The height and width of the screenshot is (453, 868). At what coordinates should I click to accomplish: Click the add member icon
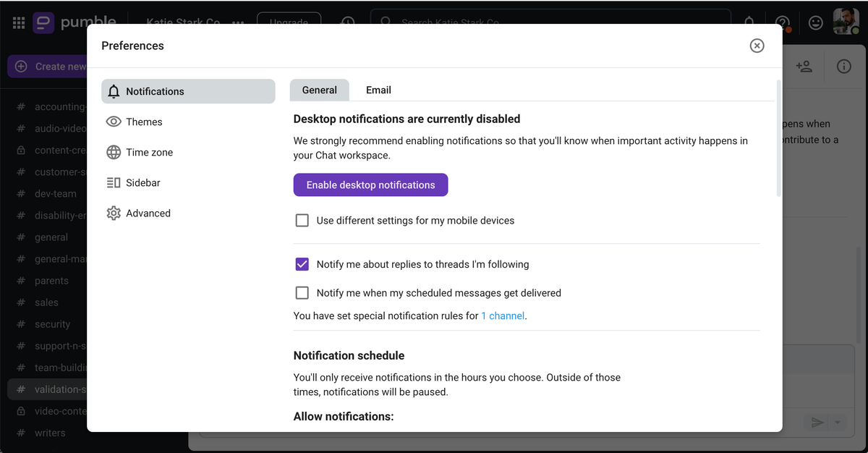click(x=804, y=67)
